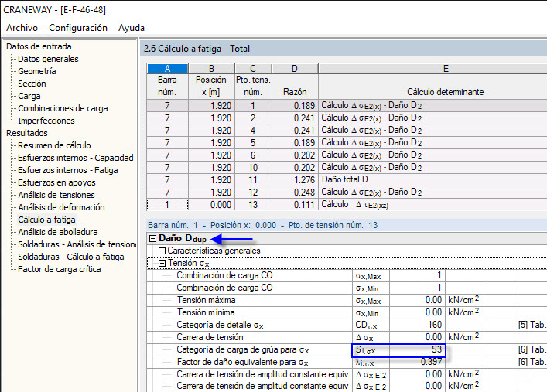This screenshot has height=392, width=547.
Task: Click the Cálculo Δ τE2(xz) cell
Action: [432, 204]
